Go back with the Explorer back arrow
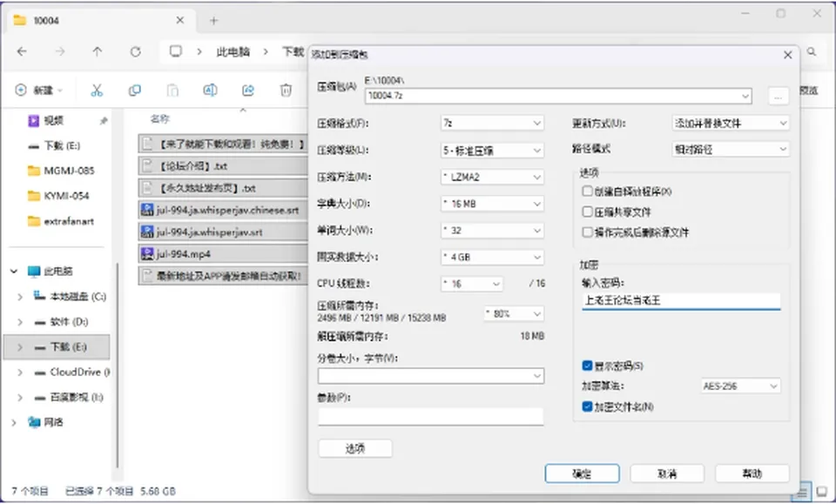 (22, 51)
